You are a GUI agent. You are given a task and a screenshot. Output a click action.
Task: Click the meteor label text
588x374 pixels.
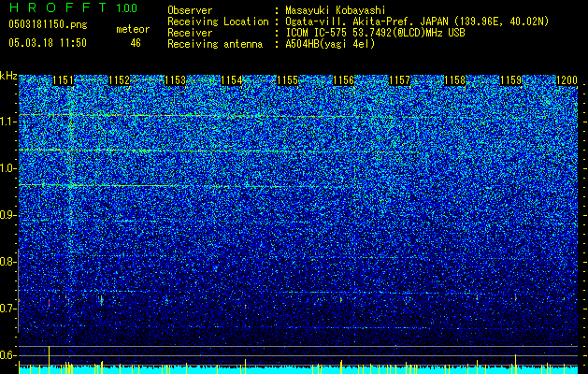pyautogui.click(x=133, y=29)
